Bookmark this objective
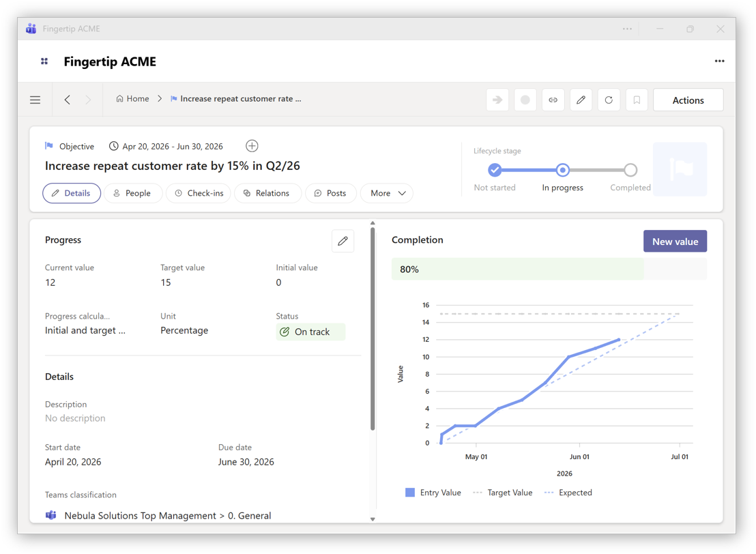 (x=637, y=100)
